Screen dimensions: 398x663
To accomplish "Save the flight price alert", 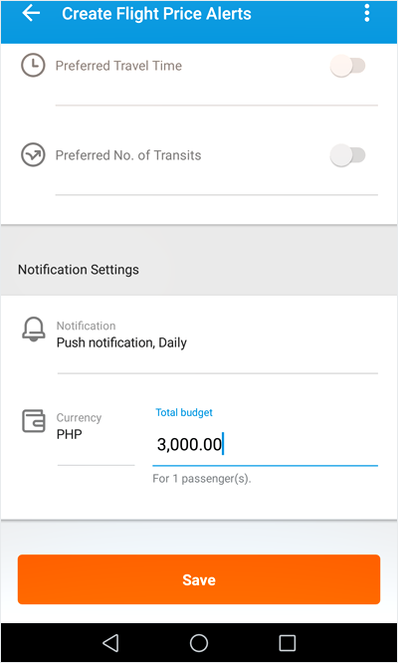I will [199, 579].
